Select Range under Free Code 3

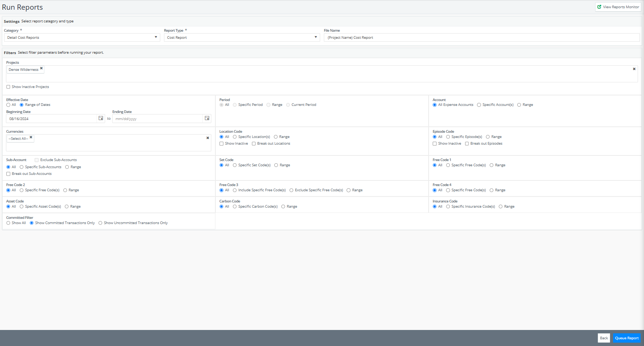(x=349, y=190)
